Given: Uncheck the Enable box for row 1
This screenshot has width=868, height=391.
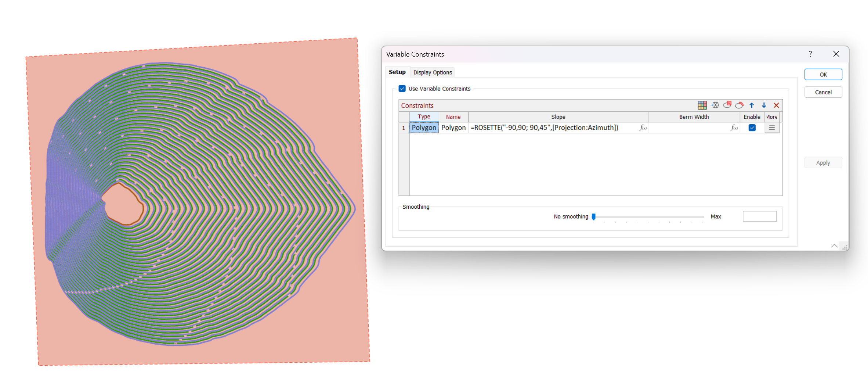Looking at the screenshot, I should tap(752, 128).
